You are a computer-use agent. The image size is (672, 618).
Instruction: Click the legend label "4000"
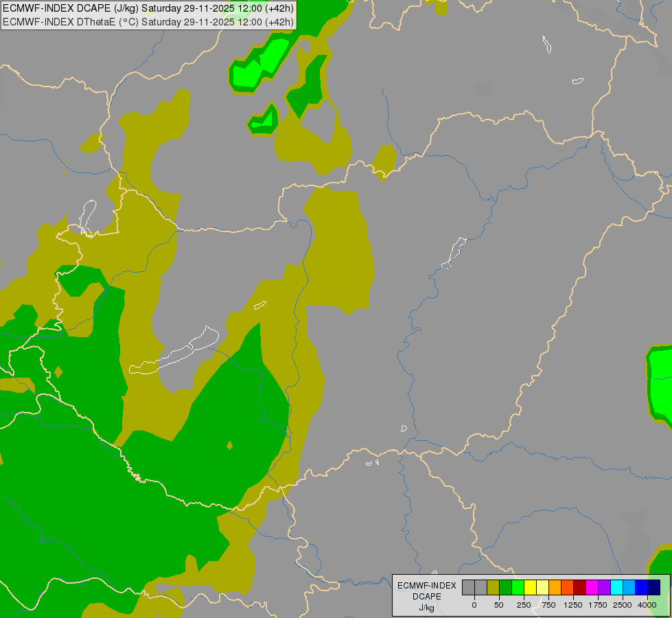point(647,605)
